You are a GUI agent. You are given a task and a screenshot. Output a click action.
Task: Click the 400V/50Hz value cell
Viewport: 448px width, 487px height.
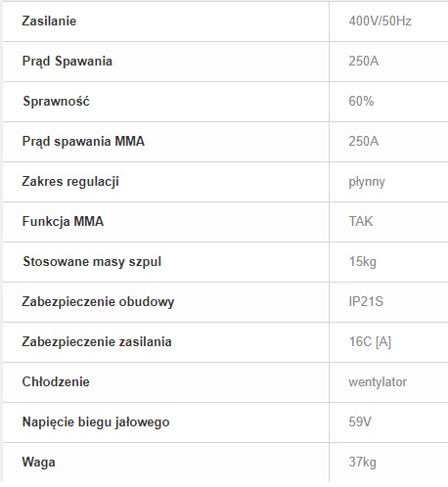point(380,22)
